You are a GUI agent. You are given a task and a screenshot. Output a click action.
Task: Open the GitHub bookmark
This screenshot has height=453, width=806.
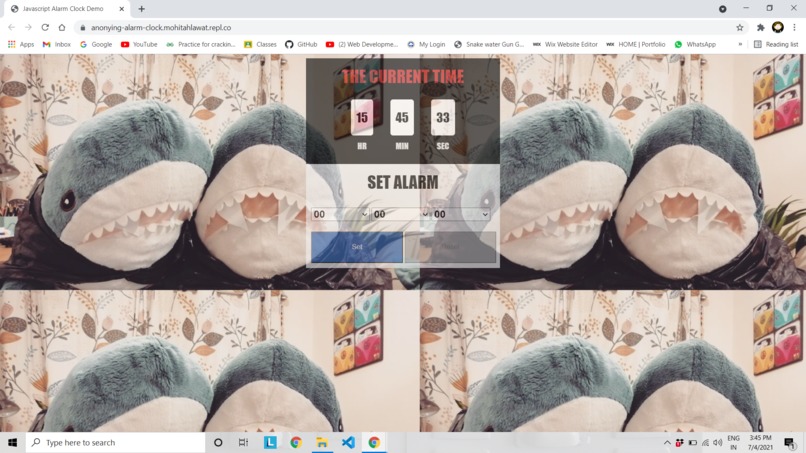(x=301, y=44)
